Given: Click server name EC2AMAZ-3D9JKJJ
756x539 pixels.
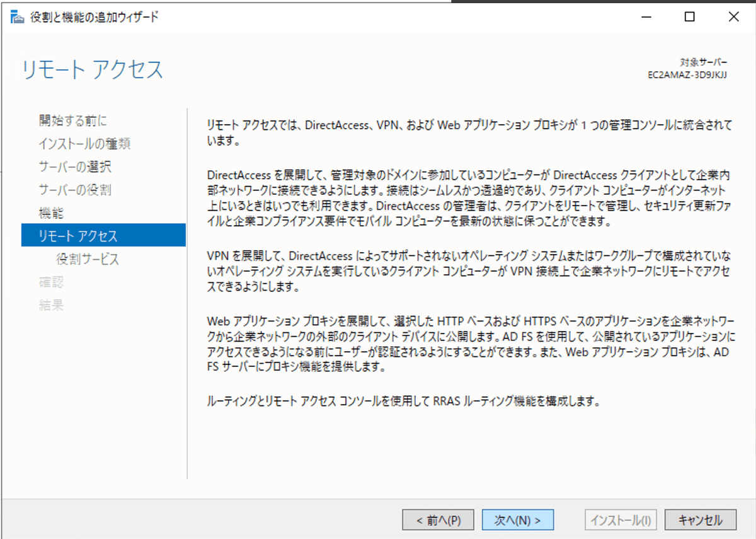Looking at the screenshot, I should [687, 74].
